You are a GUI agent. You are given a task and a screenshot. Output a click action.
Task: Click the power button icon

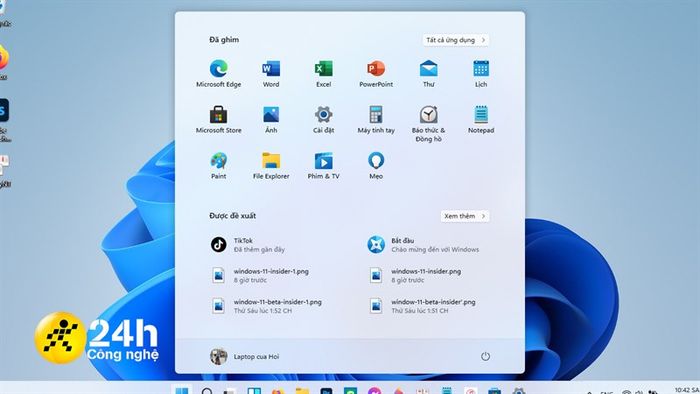point(485,356)
